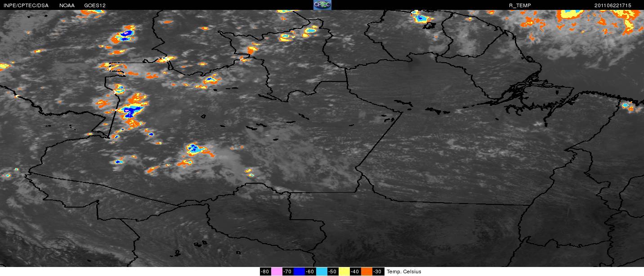This screenshot has width=644, height=276.
Task: Click the -40 legend label
Action: (x=355, y=271)
